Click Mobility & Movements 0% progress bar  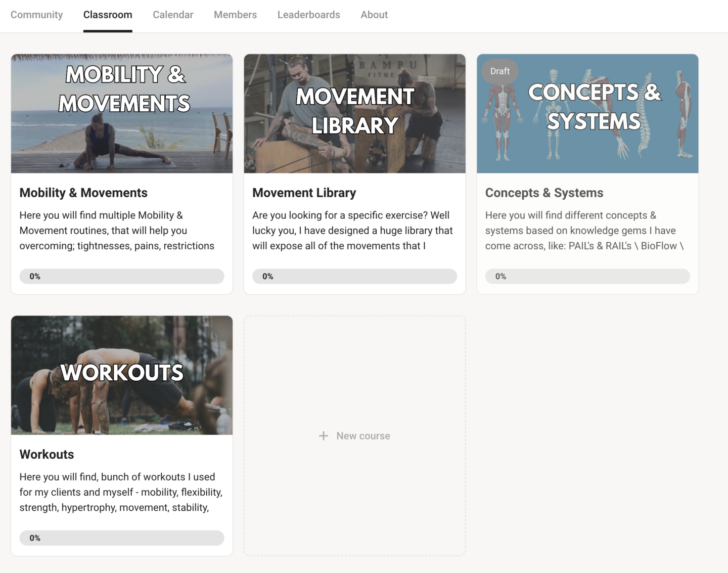122,276
